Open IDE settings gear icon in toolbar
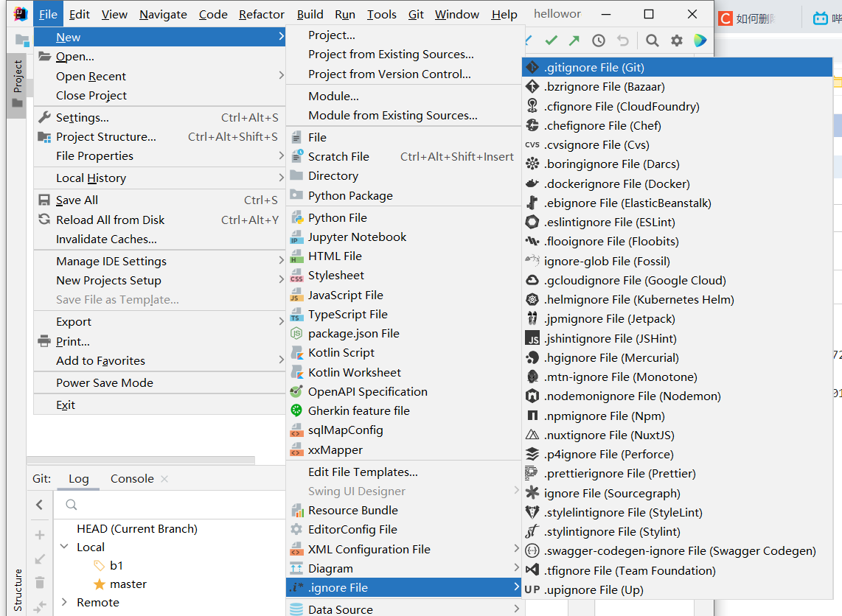 click(677, 41)
